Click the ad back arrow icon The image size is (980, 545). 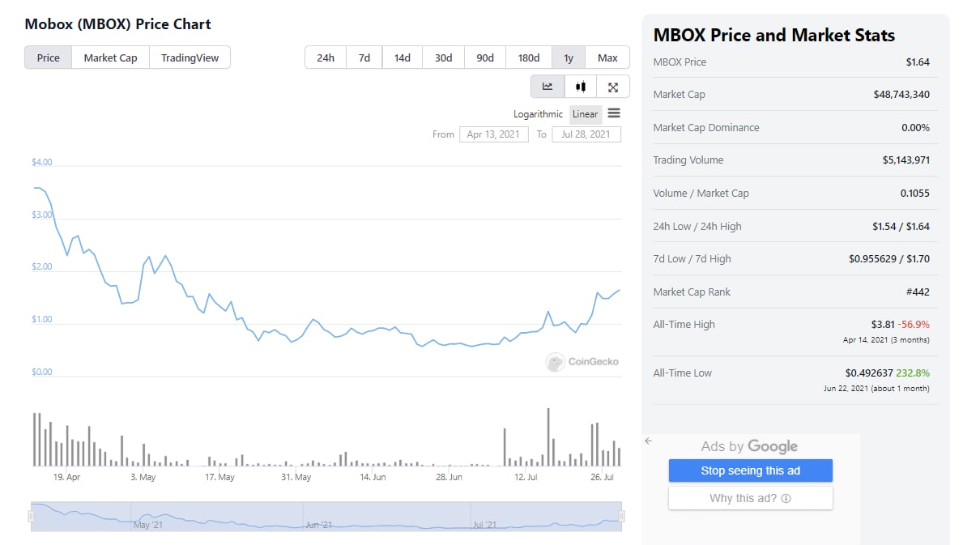tap(648, 441)
